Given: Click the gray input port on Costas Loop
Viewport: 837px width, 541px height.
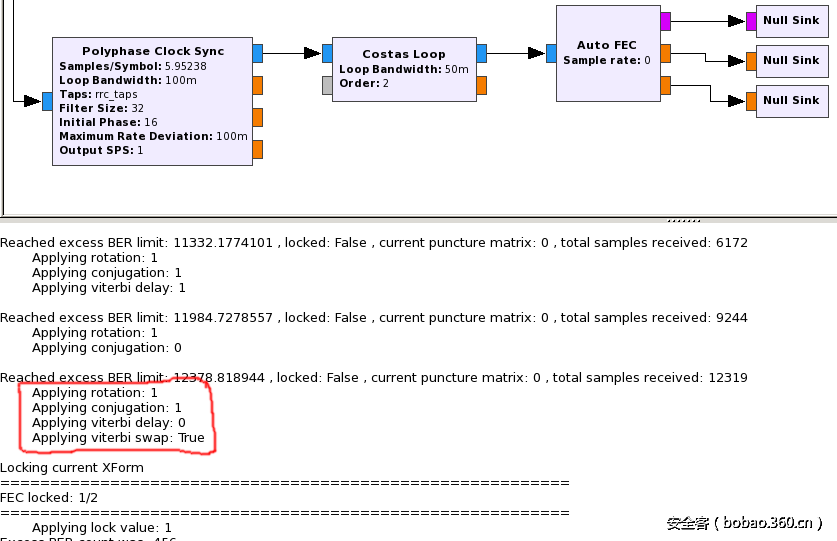Looking at the screenshot, I should tap(327, 85).
